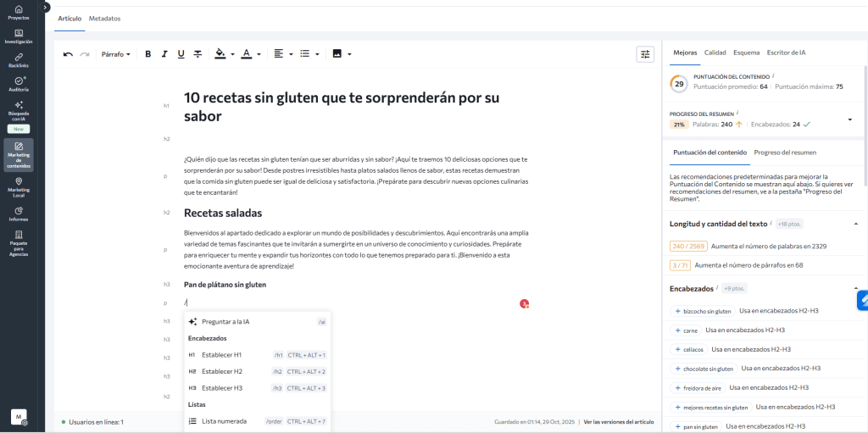
Task: Switch to the Metadatos tab
Action: (x=104, y=19)
